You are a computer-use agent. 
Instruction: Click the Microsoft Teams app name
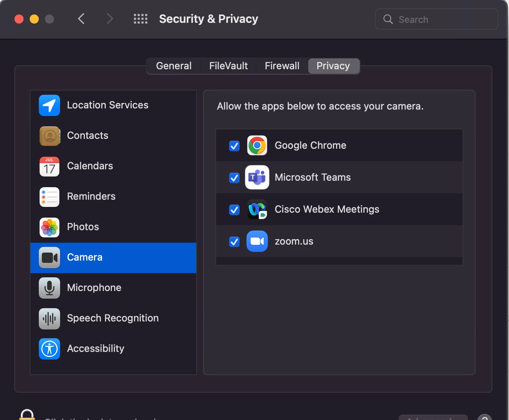(x=313, y=177)
